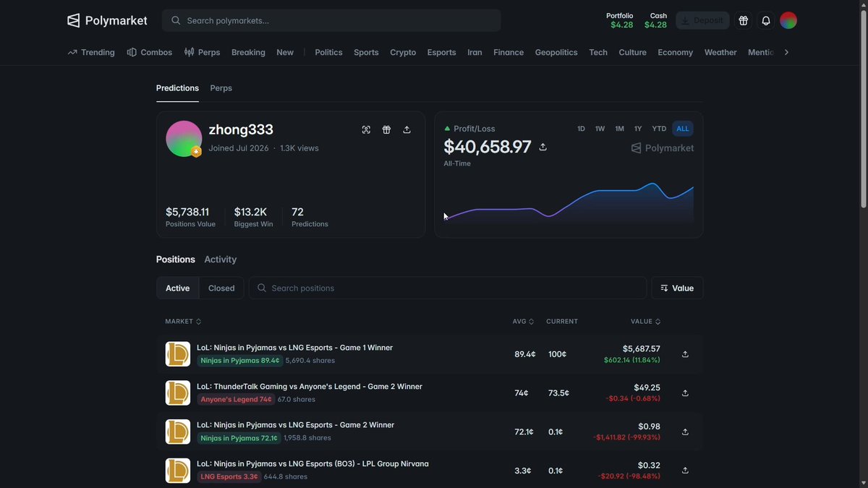Open the Portfolio balance link
This screenshot has width=868, height=488.
(621, 20)
